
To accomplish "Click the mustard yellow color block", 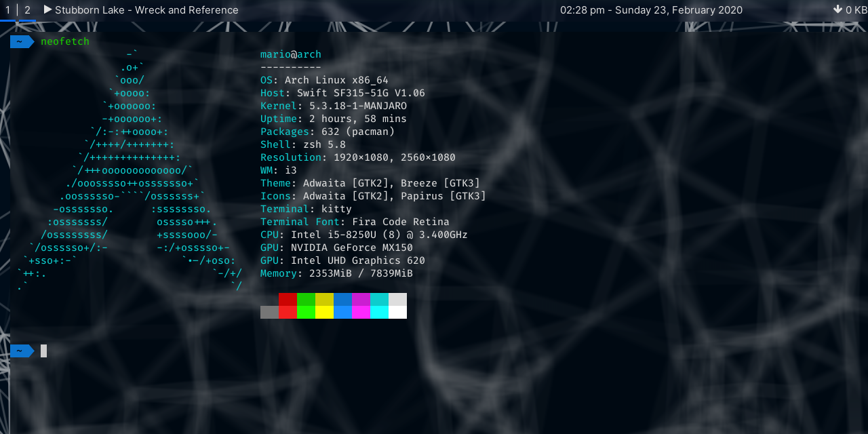I will point(324,299).
